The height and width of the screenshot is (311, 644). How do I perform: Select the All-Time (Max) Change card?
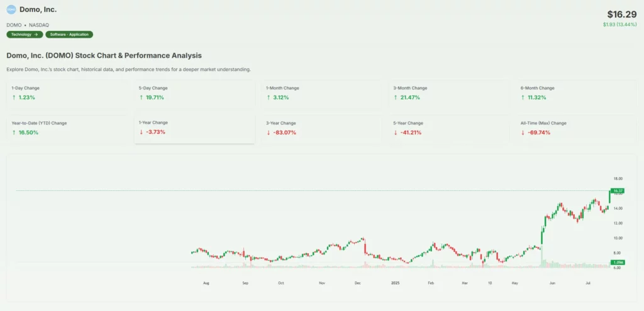click(575, 128)
